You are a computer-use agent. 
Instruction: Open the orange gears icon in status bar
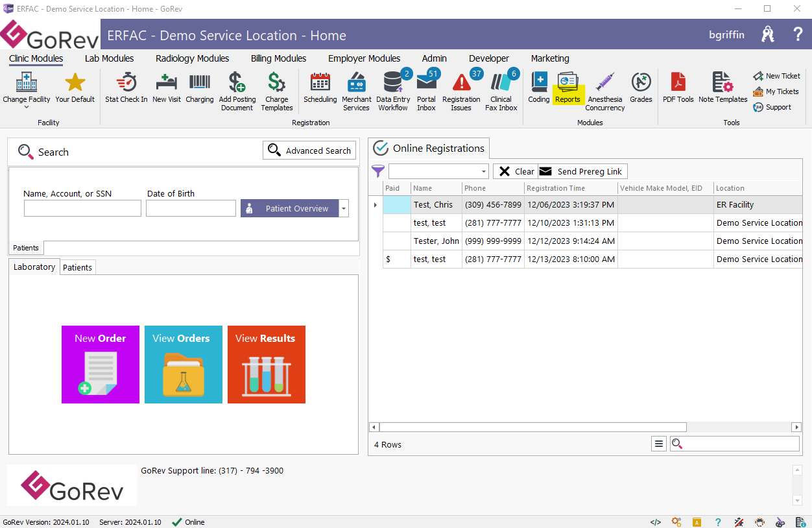[x=676, y=522]
